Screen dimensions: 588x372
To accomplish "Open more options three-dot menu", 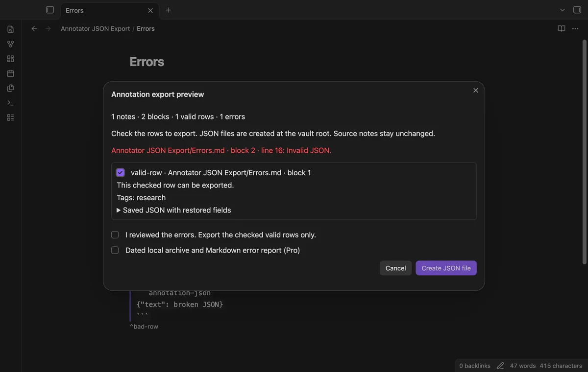I will 576,29.
